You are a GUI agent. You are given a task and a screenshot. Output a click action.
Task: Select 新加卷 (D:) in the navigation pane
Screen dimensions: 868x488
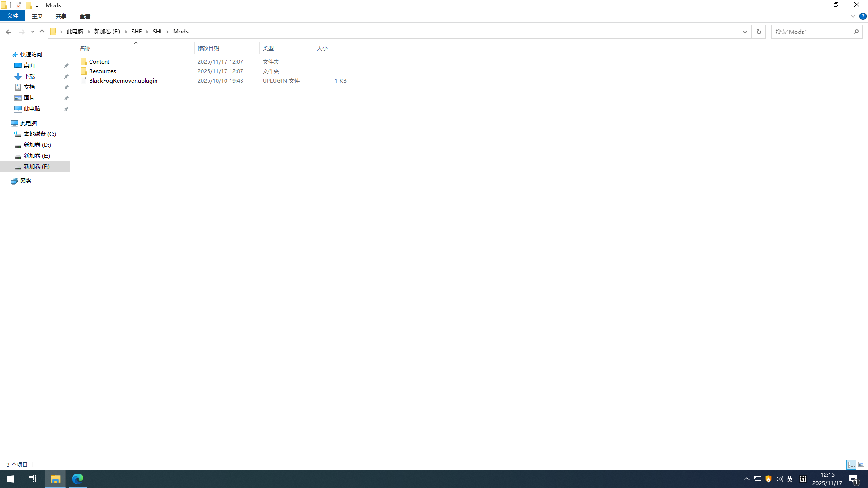(37, 145)
